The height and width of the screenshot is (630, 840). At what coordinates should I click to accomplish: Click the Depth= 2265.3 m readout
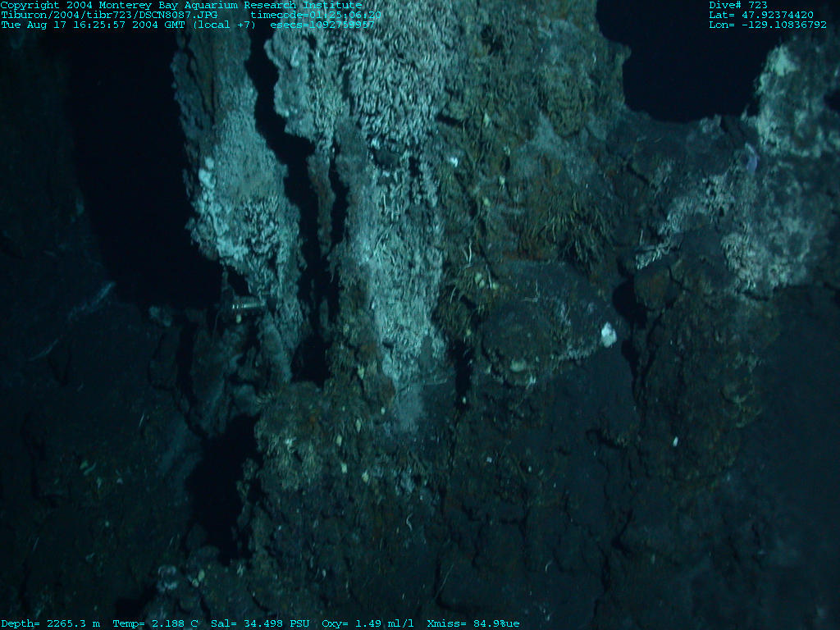point(51,623)
